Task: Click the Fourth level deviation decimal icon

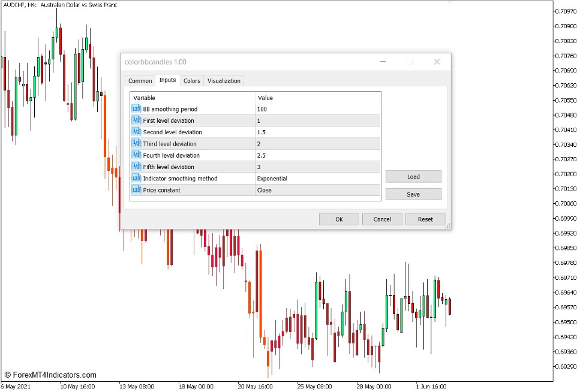Action: click(135, 155)
